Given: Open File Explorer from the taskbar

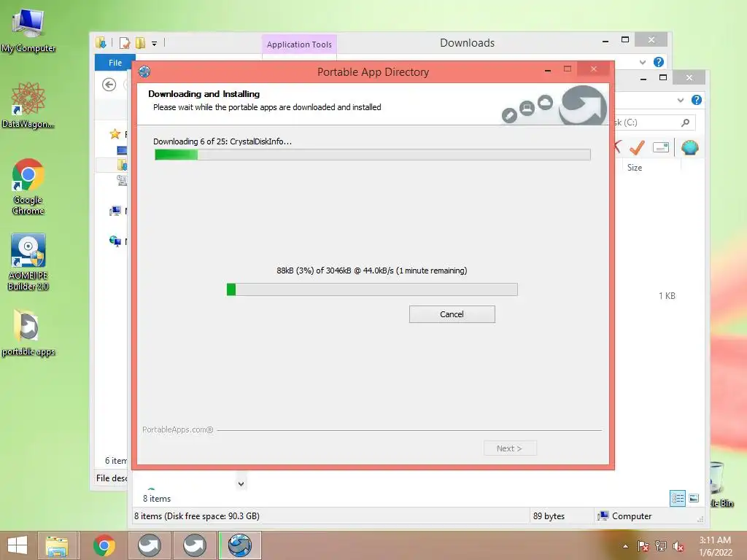Looking at the screenshot, I should click(57, 545).
